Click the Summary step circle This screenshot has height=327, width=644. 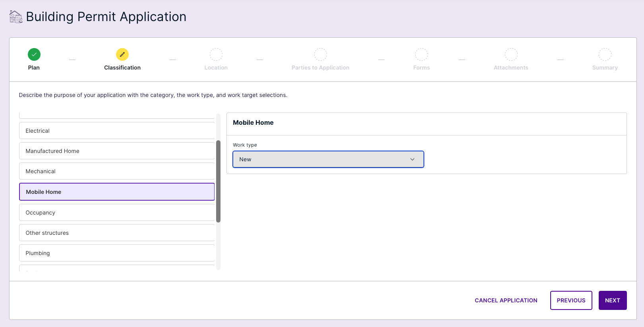click(605, 54)
